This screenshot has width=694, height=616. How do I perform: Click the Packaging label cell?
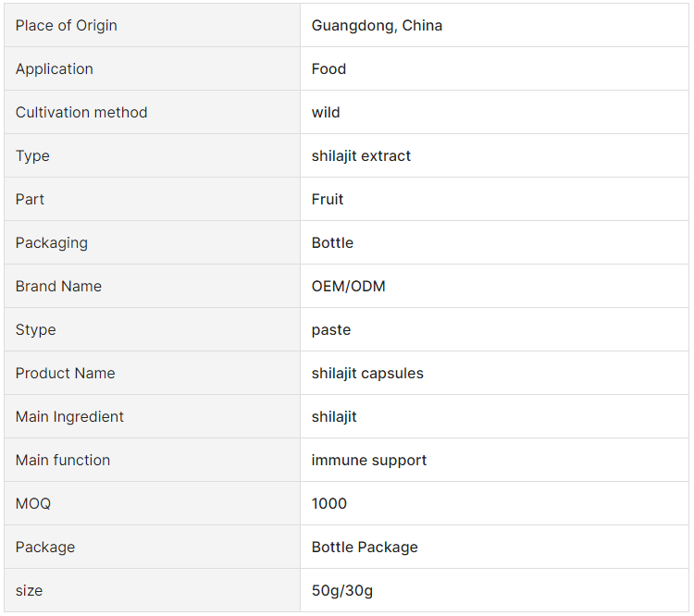(153, 242)
